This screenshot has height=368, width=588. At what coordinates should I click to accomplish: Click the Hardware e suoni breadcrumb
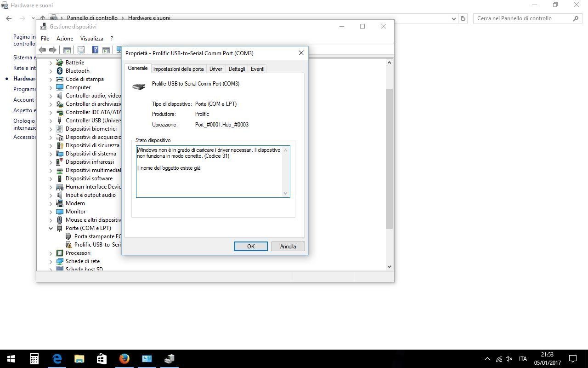149,18
